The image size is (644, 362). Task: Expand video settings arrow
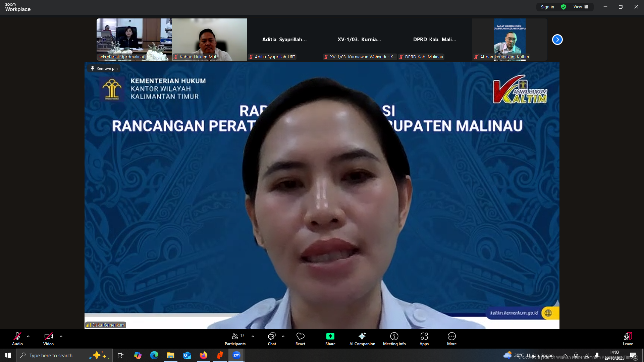pyautogui.click(x=61, y=336)
